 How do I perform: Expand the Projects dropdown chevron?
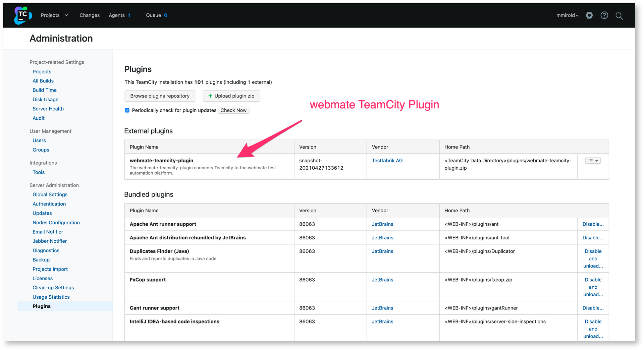coord(66,15)
